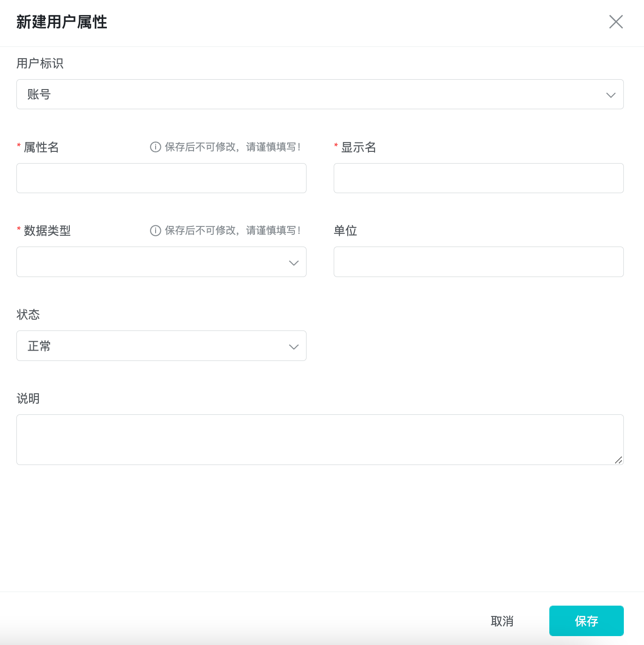The width and height of the screenshot is (644, 645).
Task: Click the X to close the dialog
Action: point(616,22)
